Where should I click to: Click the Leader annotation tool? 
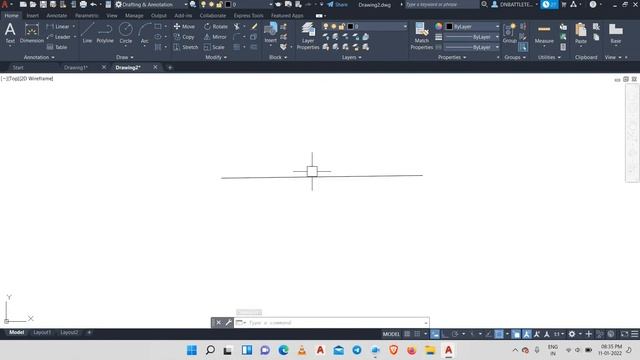(x=59, y=37)
